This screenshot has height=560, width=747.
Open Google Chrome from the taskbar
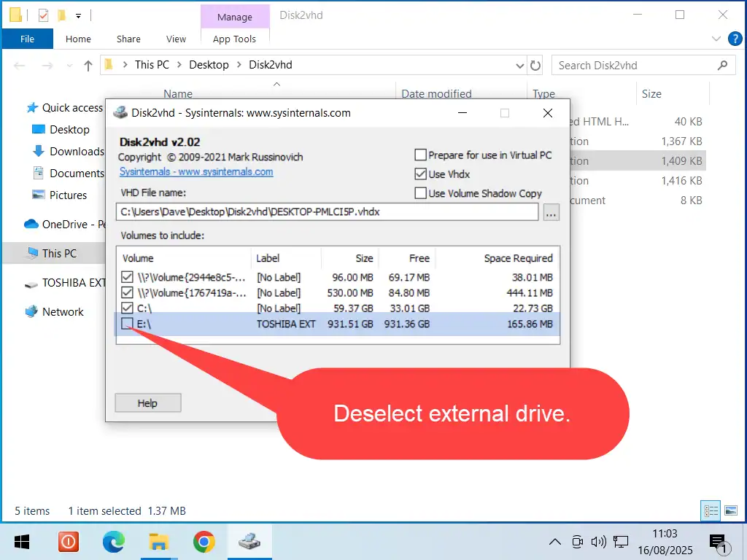coord(204,542)
